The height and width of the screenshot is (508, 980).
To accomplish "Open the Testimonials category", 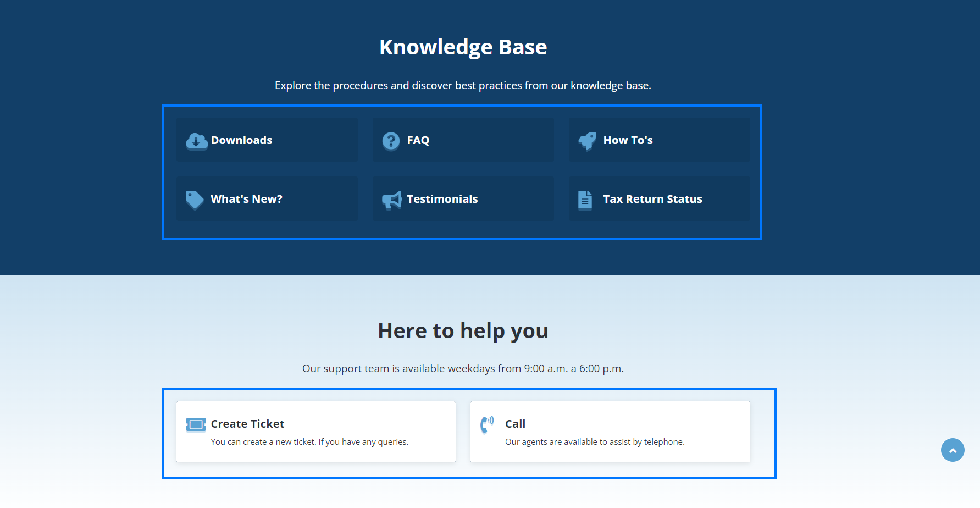I will [x=463, y=199].
